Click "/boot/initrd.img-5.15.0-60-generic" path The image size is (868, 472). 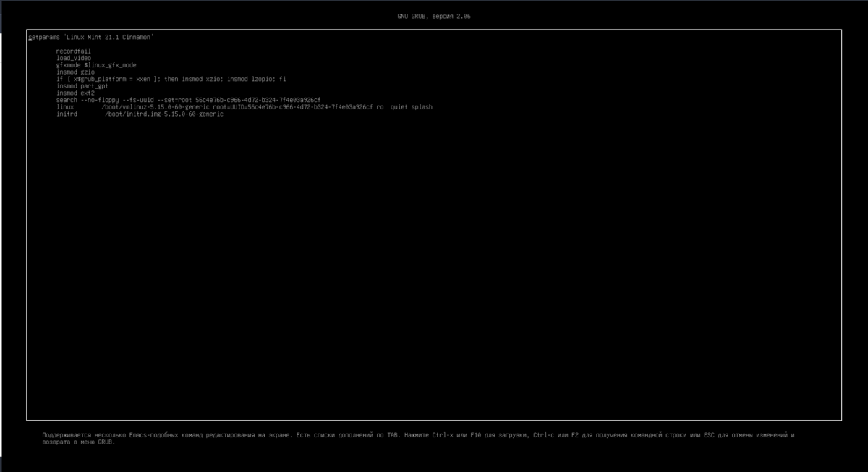[164, 114]
